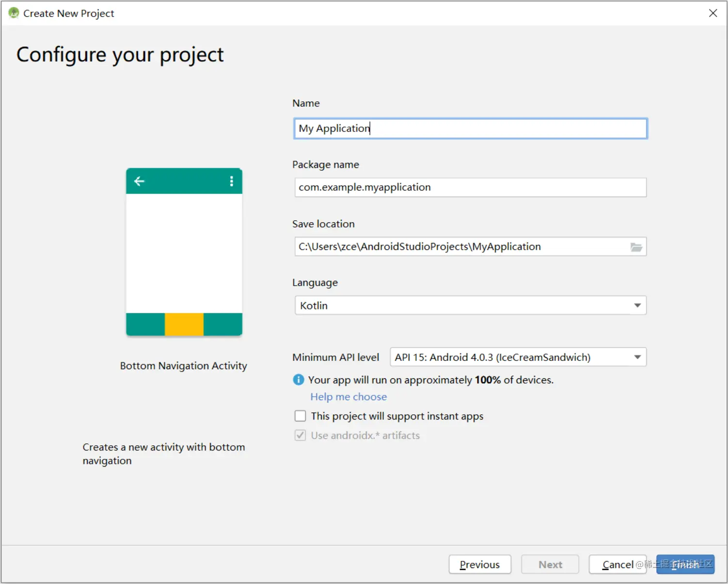
Task: Click the Finish button
Action: click(x=685, y=565)
